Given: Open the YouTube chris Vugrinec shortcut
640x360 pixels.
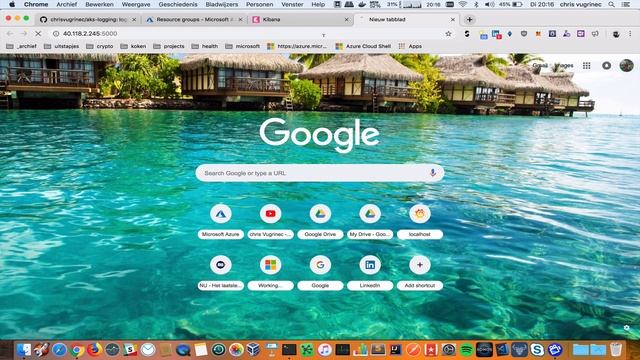Looking at the screenshot, I should click(x=270, y=221).
